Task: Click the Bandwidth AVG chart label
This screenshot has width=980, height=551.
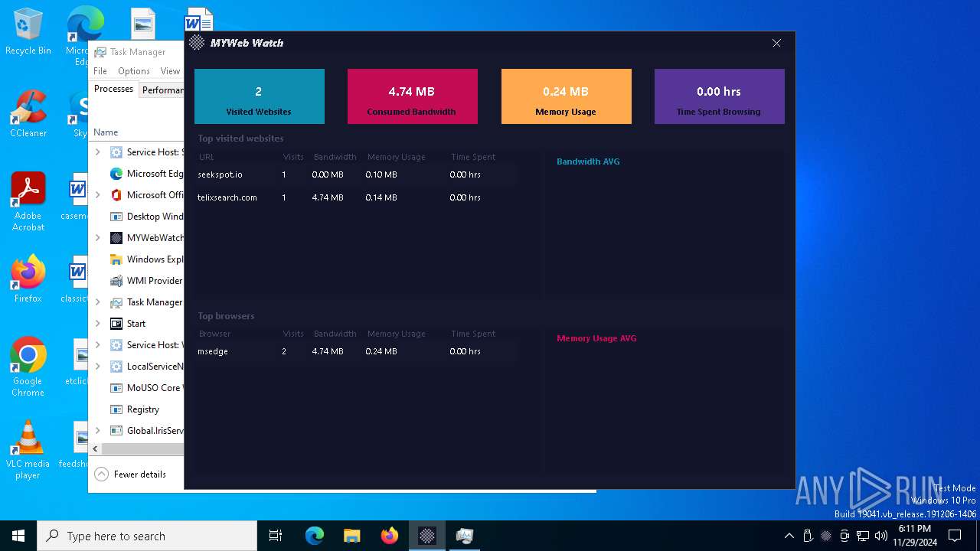Action: point(588,161)
